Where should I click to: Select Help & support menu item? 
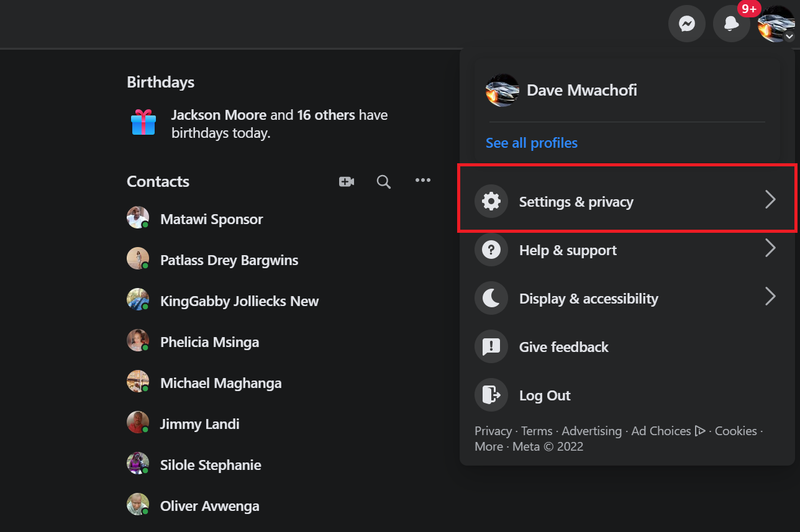pos(627,250)
